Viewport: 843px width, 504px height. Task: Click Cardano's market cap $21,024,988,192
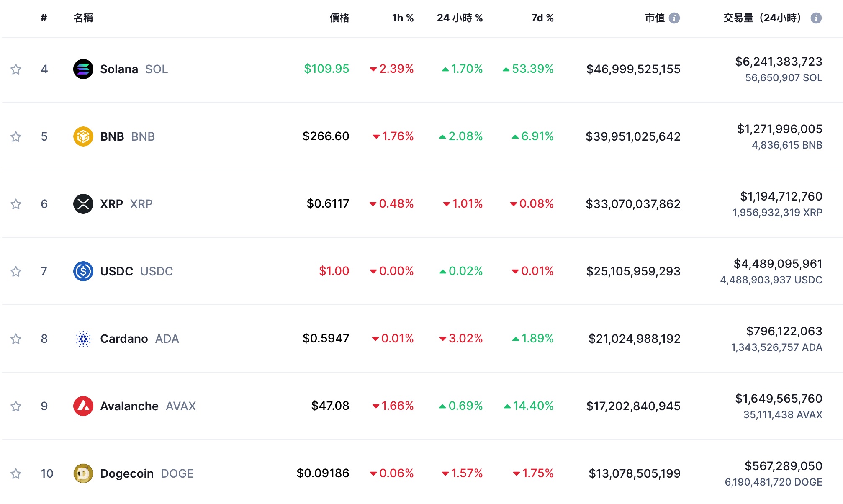[635, 339]
